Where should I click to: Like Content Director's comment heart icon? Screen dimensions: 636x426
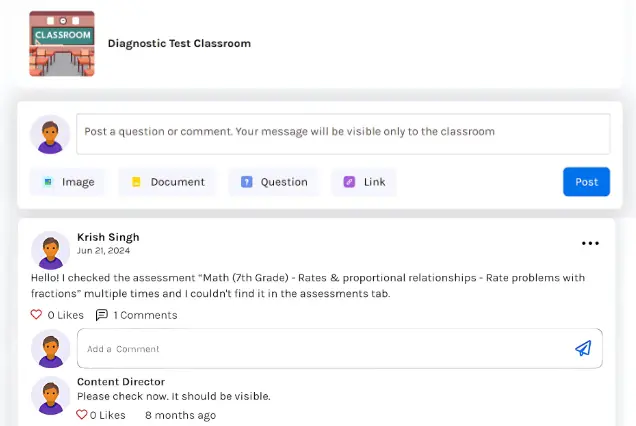[x=82, y=415]
